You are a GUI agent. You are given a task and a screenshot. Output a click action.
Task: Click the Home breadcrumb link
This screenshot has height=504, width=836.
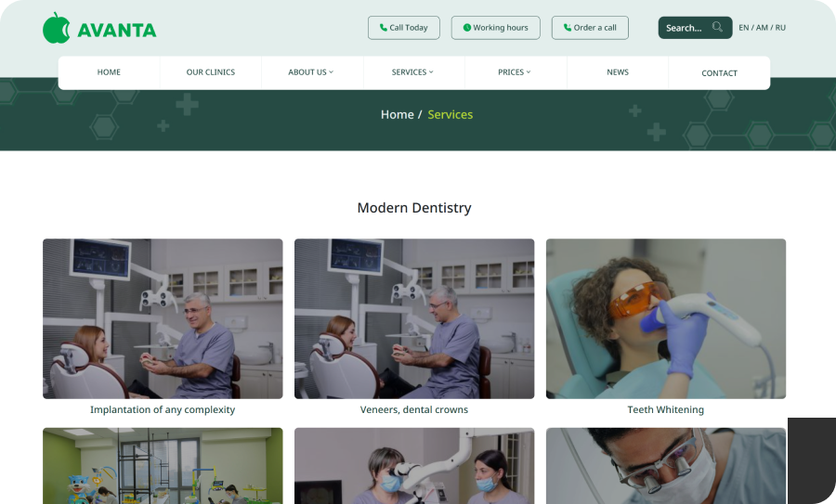pos(398,114)
